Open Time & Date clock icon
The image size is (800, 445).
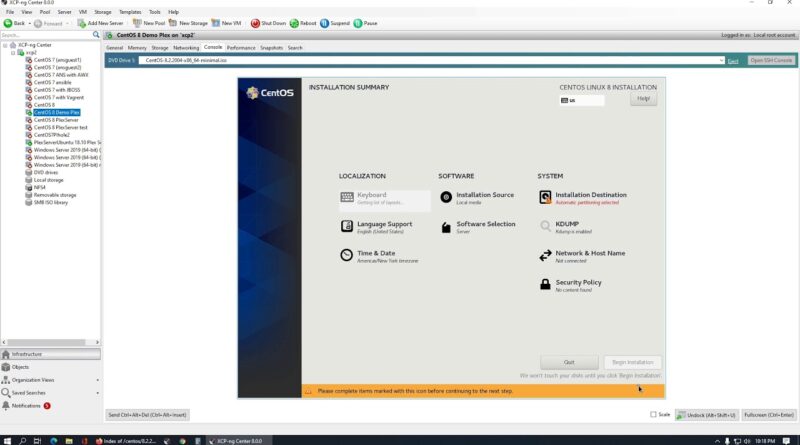(x=346, y=255)
